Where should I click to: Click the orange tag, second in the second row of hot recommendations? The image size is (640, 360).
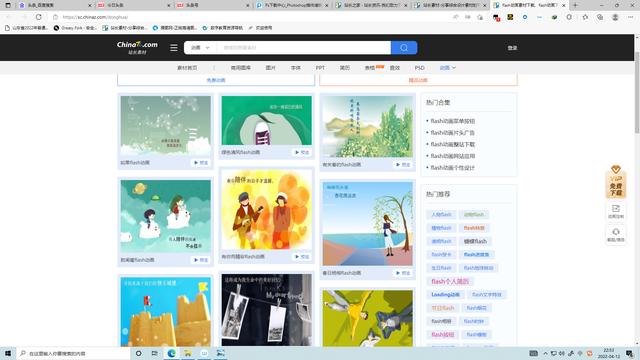click(x=474, y=228)
